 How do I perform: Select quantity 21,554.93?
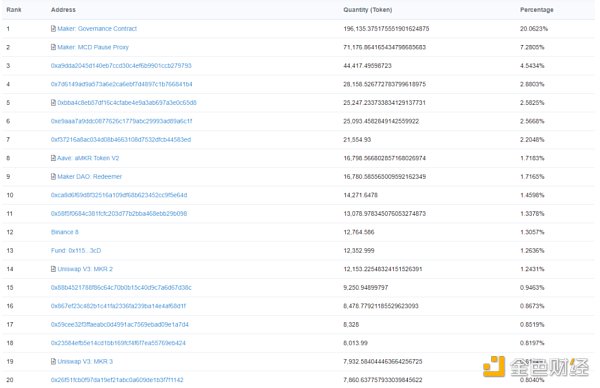(357, 140)
